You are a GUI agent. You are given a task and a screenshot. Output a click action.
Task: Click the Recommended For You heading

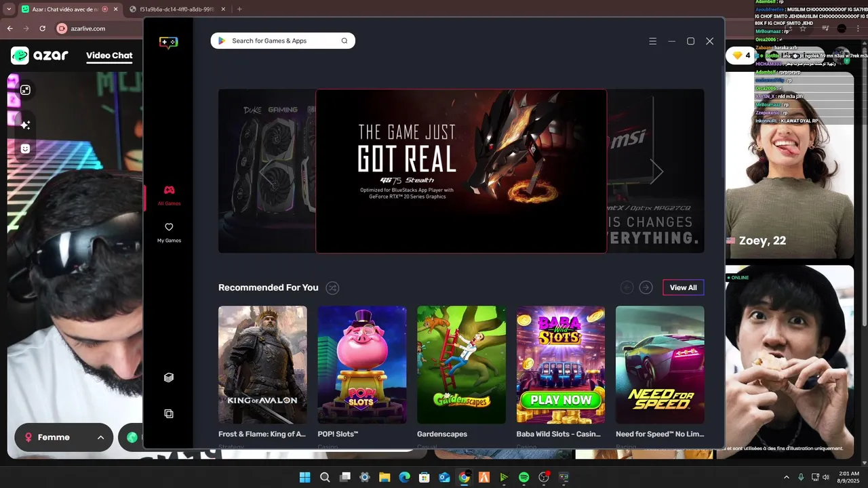tap(268, 288)
